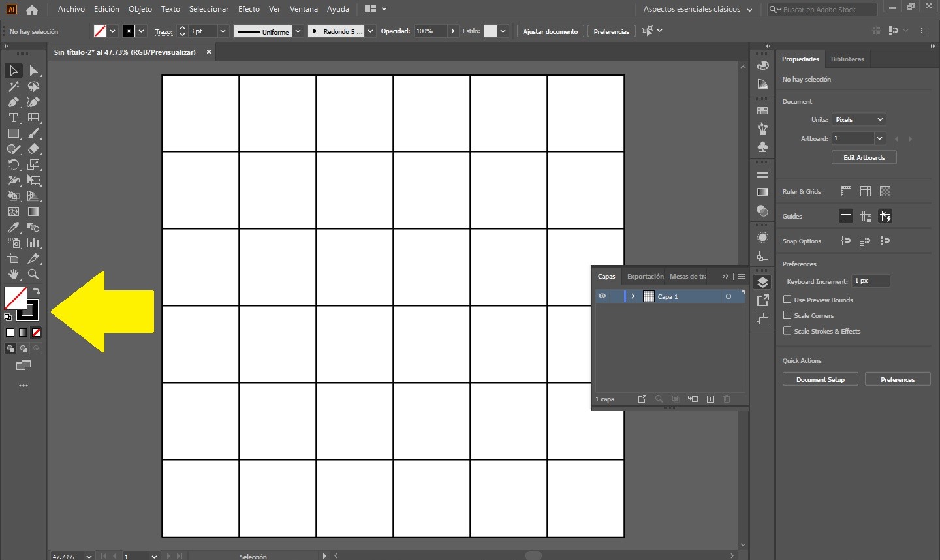Pick the Perspective Grid tool

33,196
